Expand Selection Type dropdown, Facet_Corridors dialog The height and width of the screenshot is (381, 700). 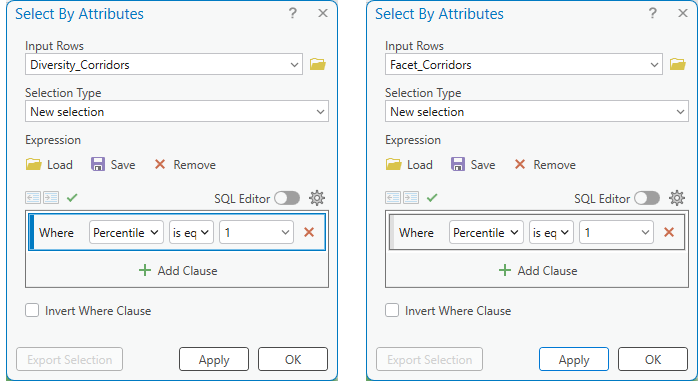[537, 111]
